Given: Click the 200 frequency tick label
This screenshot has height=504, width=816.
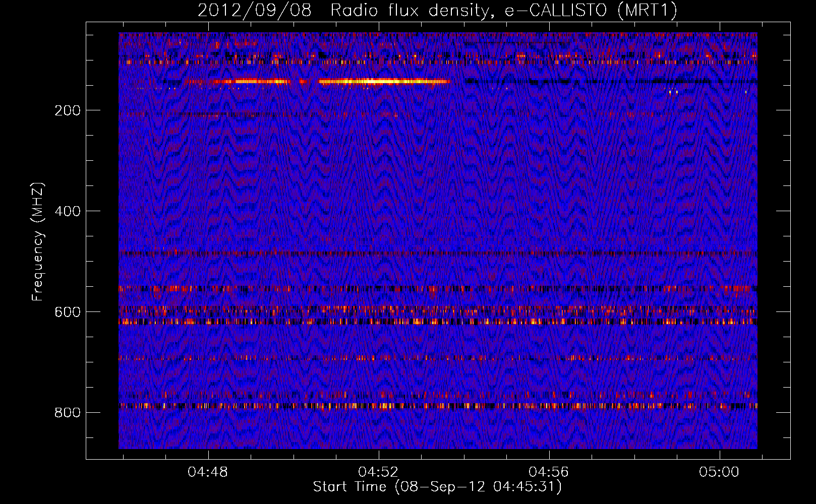Looking at the screenshot, I should [x=68, y=110].
